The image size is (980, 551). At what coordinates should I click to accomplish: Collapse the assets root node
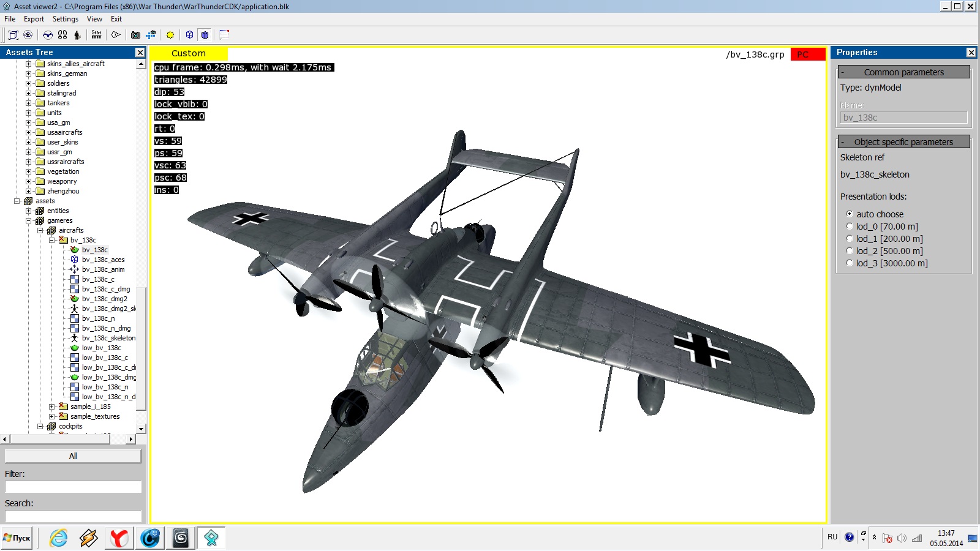tap(17, 201)
